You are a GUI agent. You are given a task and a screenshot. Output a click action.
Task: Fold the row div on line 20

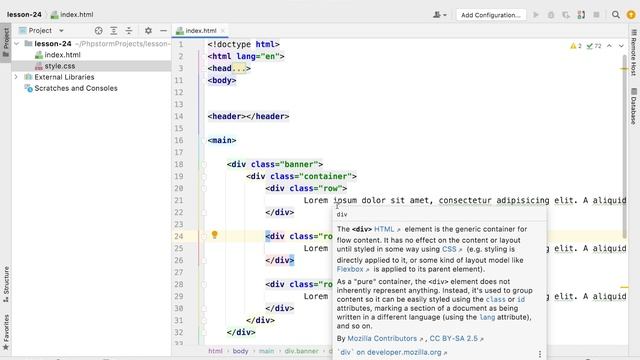point(204,188)
